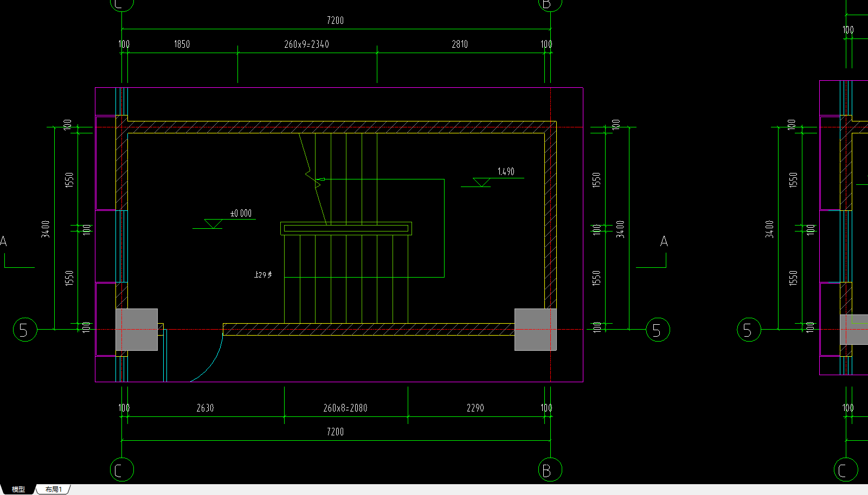Select the ±0.000 elevation marker text
Image resolution: width=868 pixels, height=495 pixels.
[x=241, y=213]
